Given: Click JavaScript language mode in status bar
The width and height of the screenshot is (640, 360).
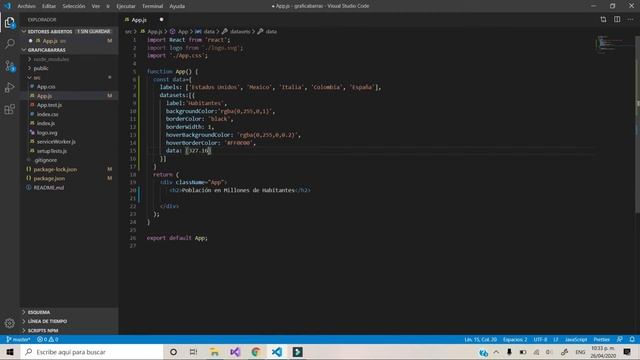Looking at the screenshot, I should [x=576, y=339].
